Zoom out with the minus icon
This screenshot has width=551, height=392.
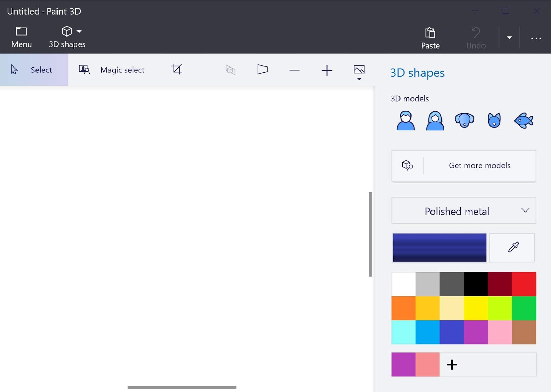tap(294, 70)
